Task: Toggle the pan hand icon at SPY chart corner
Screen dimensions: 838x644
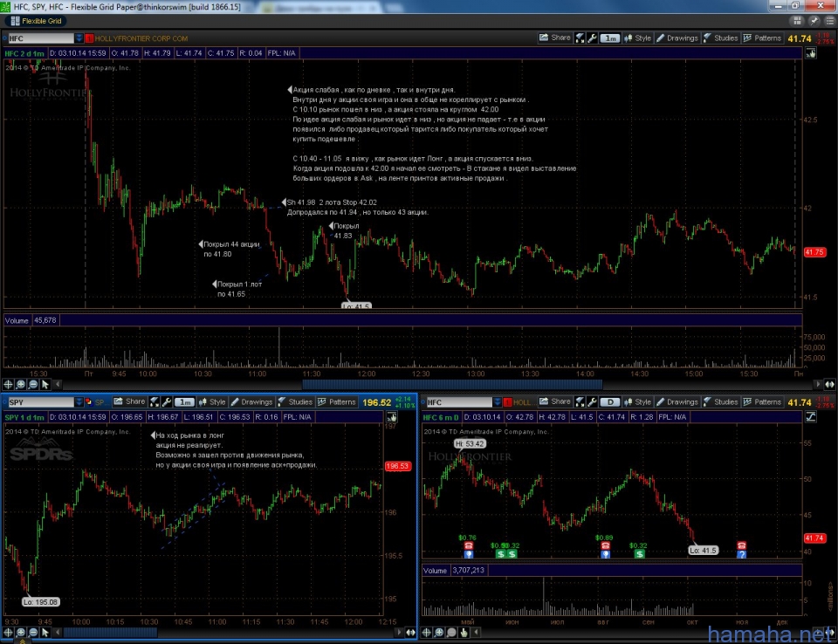Action: [x=392, y=417]
